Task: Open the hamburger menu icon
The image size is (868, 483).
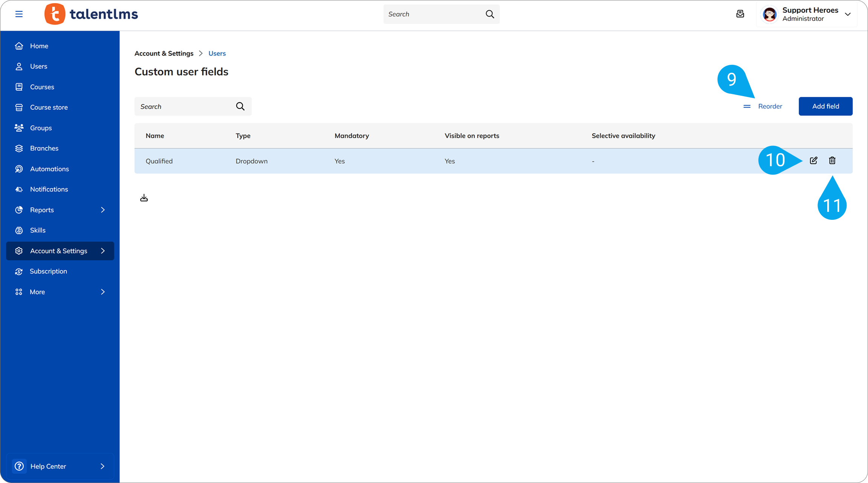Action: (x=19, y=14)
